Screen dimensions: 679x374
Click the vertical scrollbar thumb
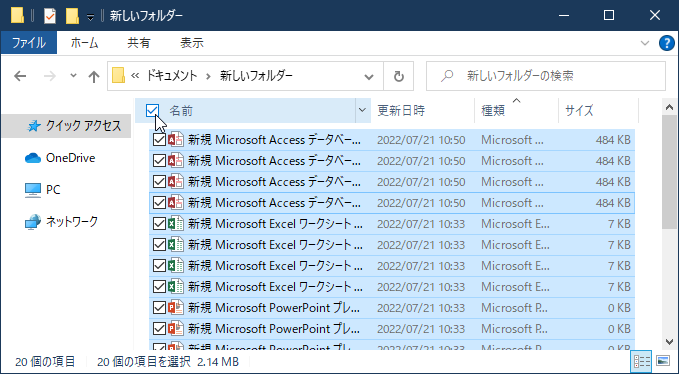pyautogui.click(x=669, y=171)
